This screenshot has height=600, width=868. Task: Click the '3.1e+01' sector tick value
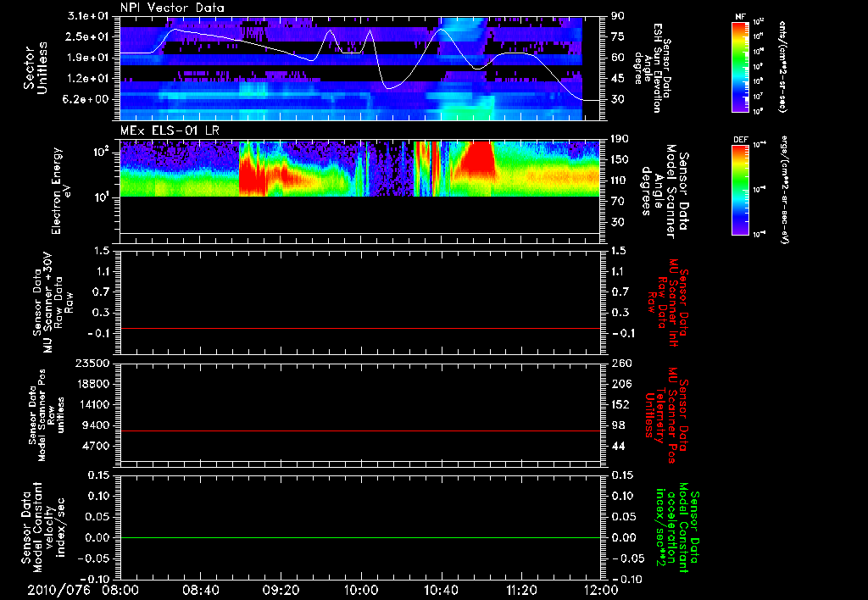click(88, 16)
